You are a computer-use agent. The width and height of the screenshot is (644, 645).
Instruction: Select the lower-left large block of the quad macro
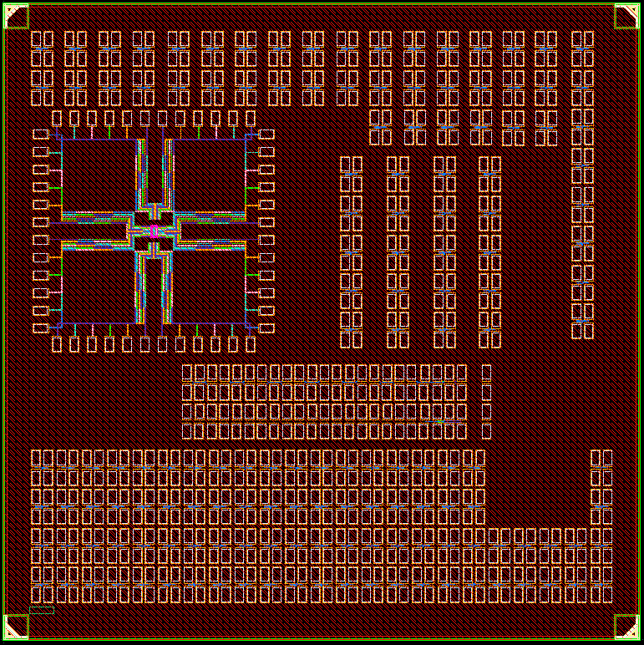coord(99,287)
